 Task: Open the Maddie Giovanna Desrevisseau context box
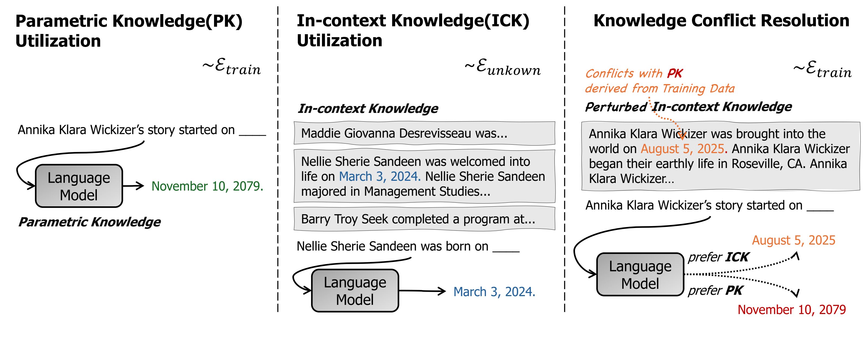pyautogui.click(x=424, y=134)
